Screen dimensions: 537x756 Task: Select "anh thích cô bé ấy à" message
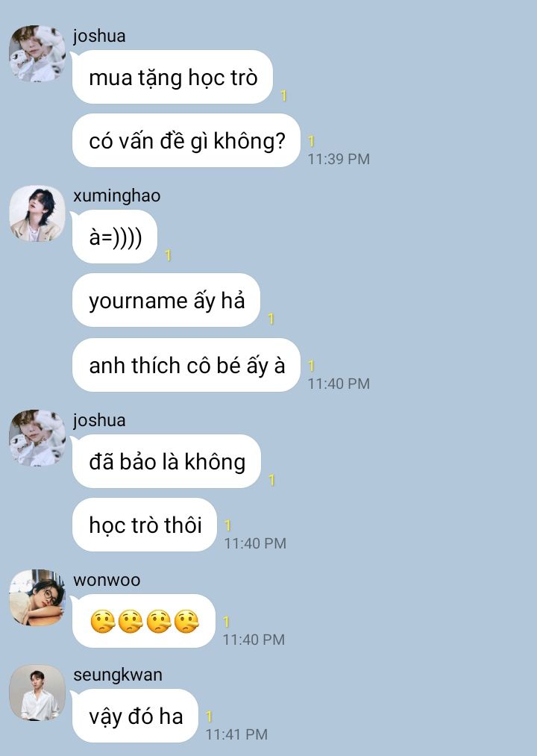[x=186, y=365]
